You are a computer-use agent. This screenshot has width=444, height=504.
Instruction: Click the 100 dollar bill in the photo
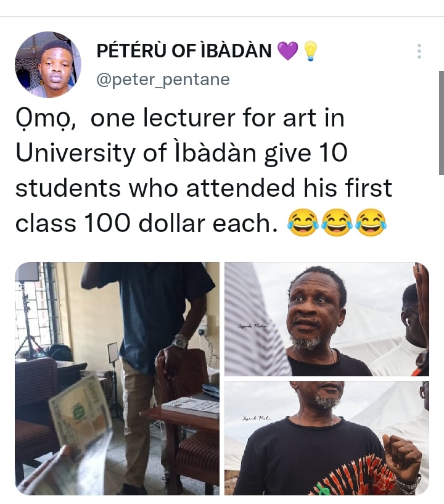80,416
